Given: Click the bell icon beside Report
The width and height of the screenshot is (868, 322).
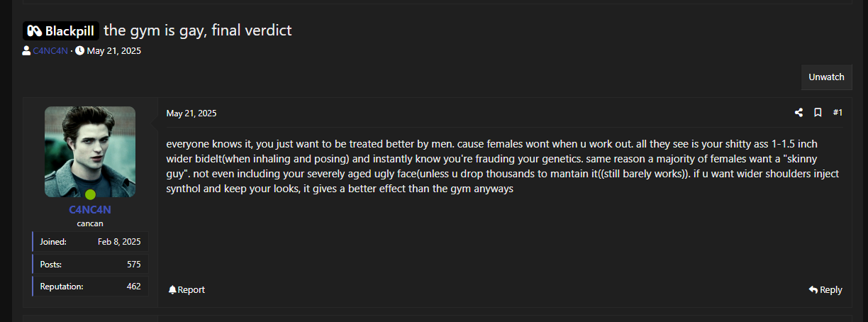Looking at the screenshot, I should tap(172, 289).
